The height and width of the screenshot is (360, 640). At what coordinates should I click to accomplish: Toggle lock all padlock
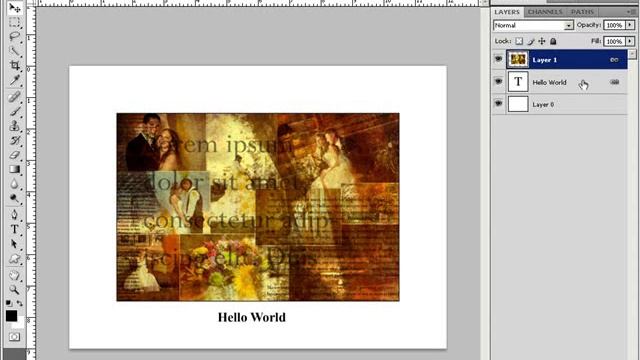pos(553,41)
